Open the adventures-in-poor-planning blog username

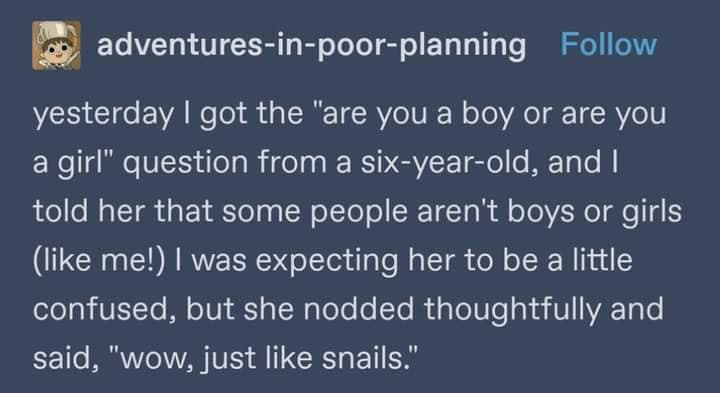pyautogui.click(x=311, y=45)
